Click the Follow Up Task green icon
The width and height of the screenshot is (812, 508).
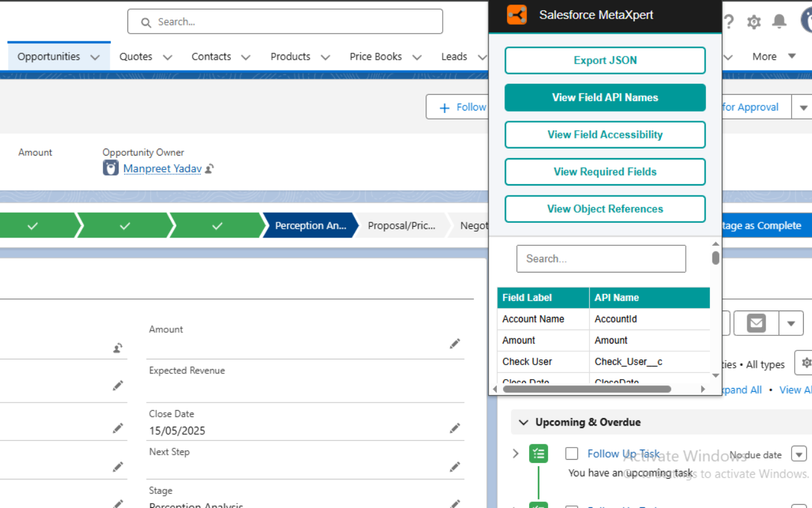pyautogui.click(x=539, y=453)
